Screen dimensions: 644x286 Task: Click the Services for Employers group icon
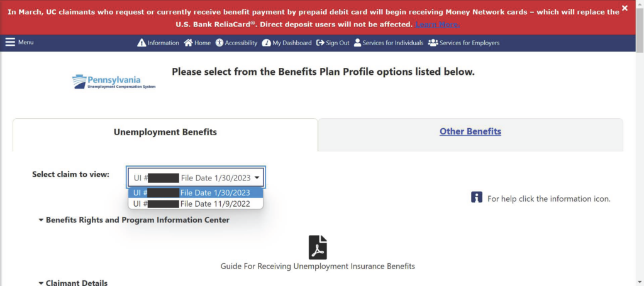433,43
